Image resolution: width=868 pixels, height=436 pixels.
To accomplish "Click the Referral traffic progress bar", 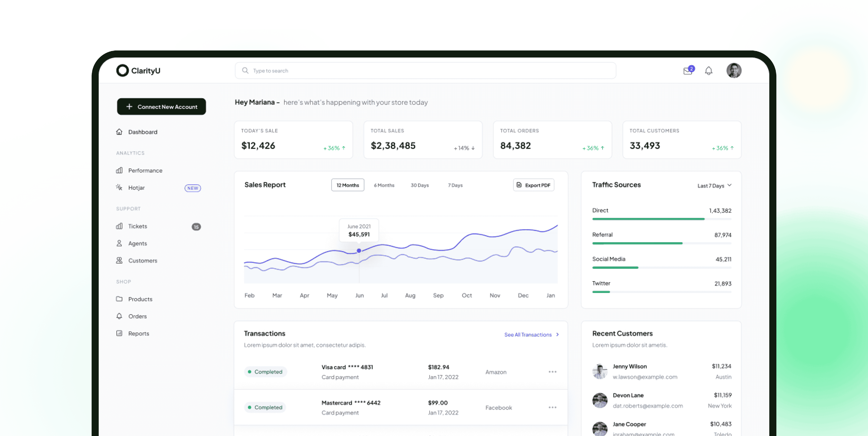I will pos(662,243).
